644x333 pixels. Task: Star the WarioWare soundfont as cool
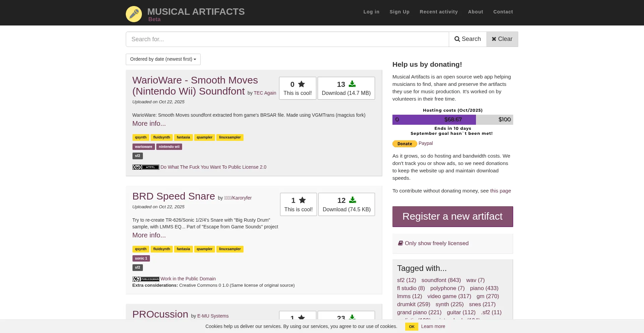pos(297,88)
